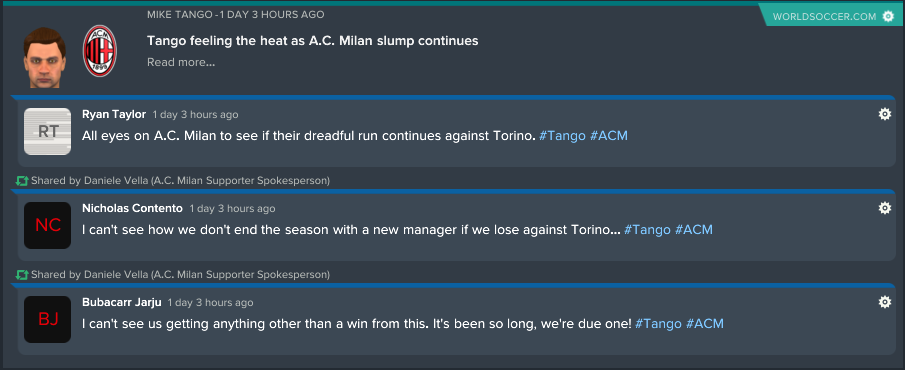Select the Bubacarr Jarju username
Screen dimensions: 905x370
tap(121, 302)
